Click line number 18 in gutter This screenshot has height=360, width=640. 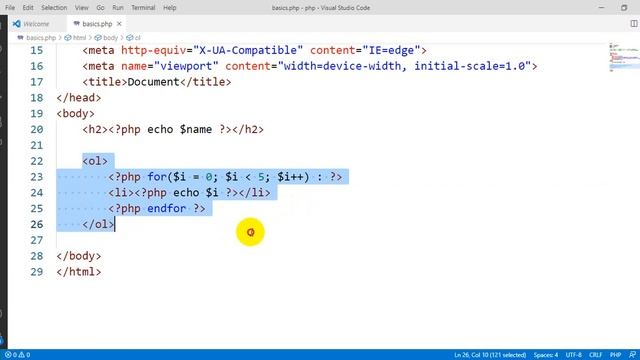point(36,98)
